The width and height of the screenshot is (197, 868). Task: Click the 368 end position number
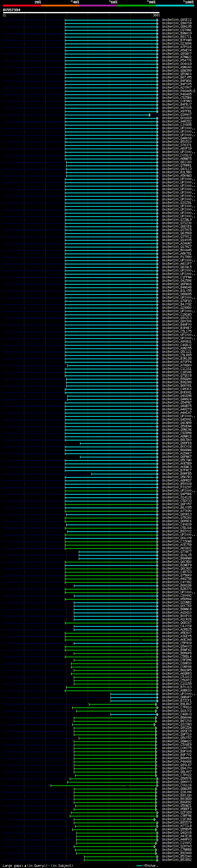[x=155, y=15]
